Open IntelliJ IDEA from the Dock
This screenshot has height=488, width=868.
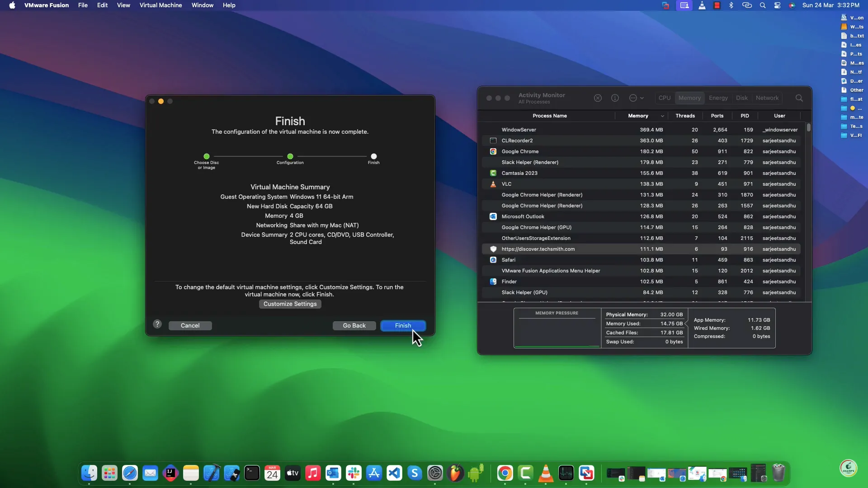pyautogui.click(x=170, y=473)
